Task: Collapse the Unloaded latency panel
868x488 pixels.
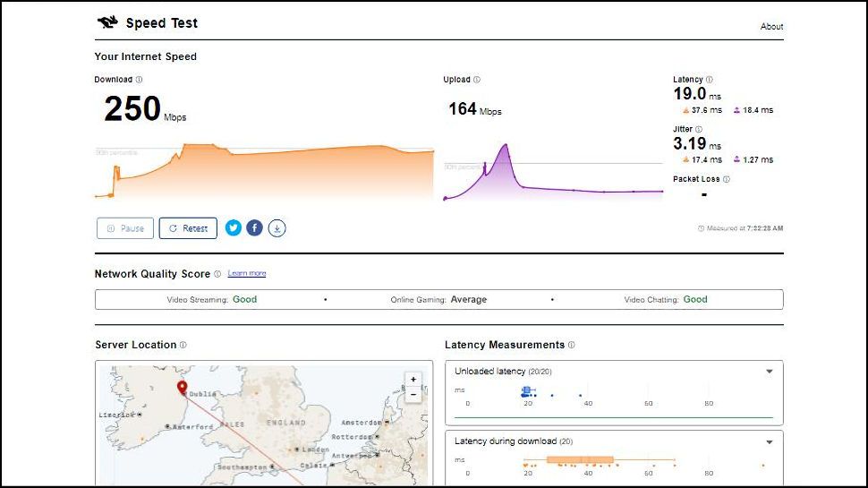Action: (770, 371)
